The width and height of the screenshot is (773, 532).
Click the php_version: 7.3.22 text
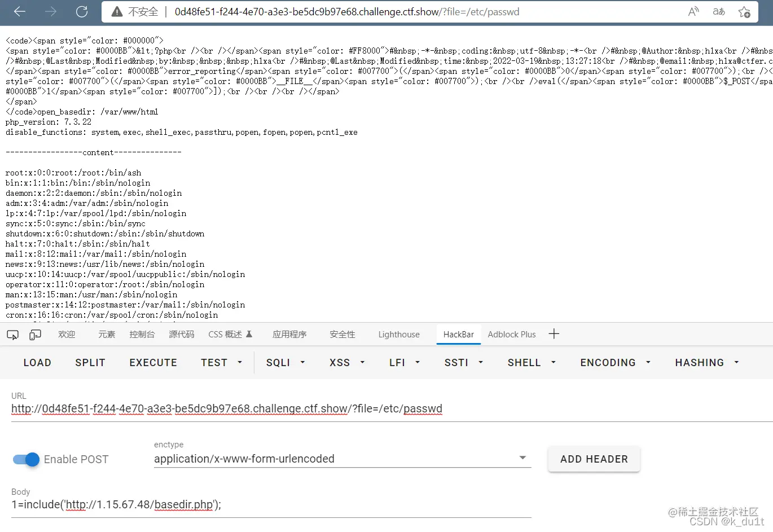point(49,122)
